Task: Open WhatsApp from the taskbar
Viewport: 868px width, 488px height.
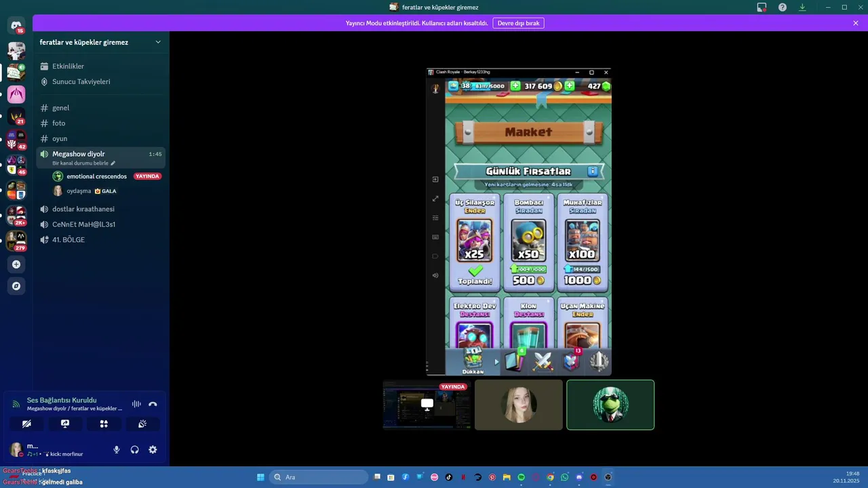Action: pos(564,477)
